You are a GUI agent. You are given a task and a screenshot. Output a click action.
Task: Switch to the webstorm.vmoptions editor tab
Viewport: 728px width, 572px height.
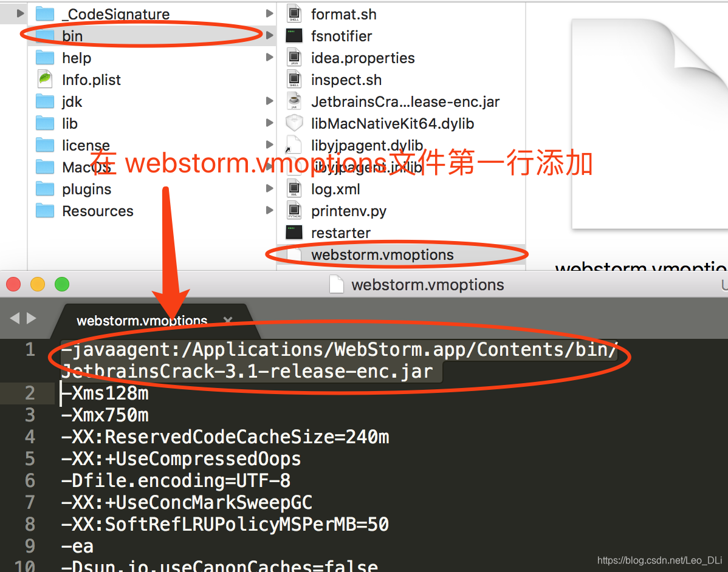click(142, 321)
